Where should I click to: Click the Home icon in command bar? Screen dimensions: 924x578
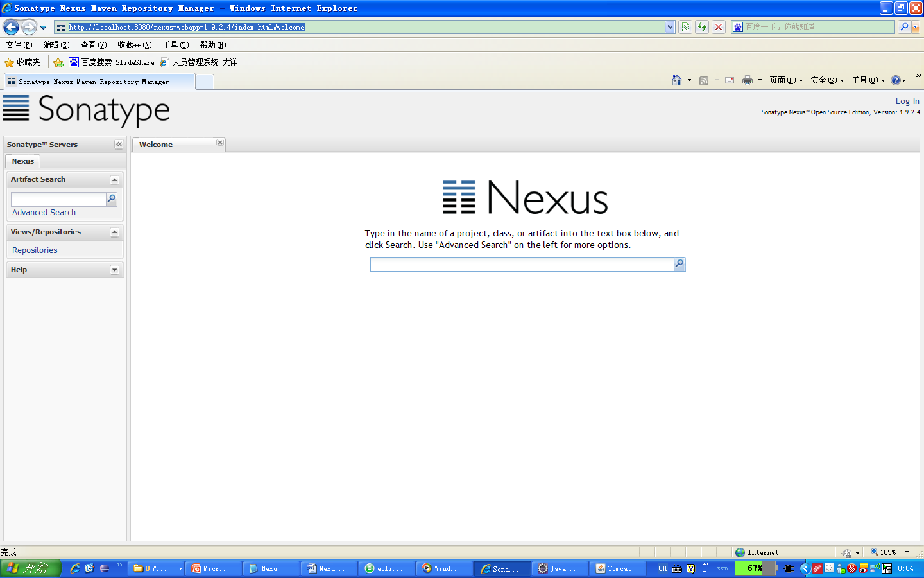coord(677,80)
